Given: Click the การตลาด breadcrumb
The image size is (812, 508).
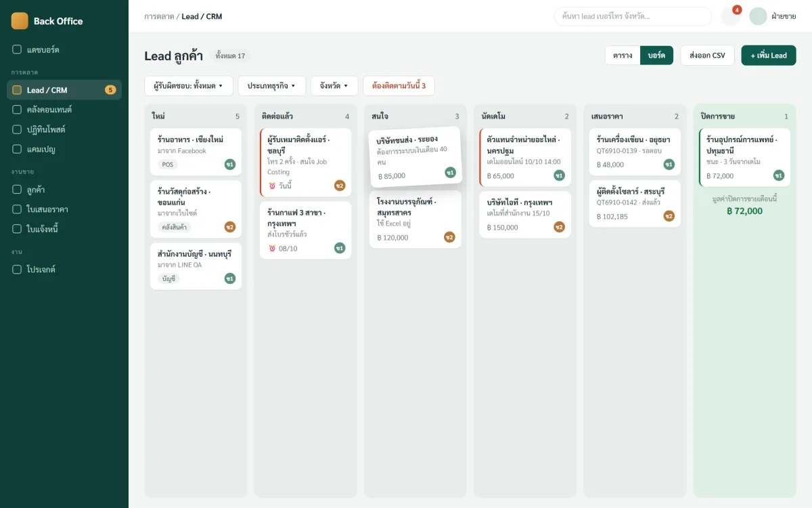Looking at the screenshot, I should pyautogui.click(x=159, y=16).
